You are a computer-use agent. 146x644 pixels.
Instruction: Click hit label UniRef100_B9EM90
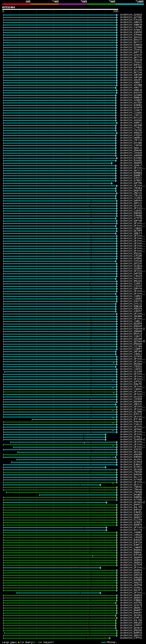(131, 457)
